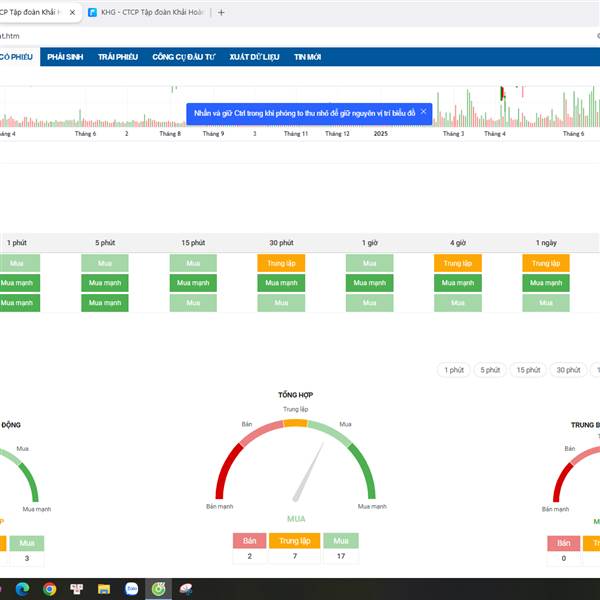Click the orange Trung lập under 30 phút

coord(281,263)
